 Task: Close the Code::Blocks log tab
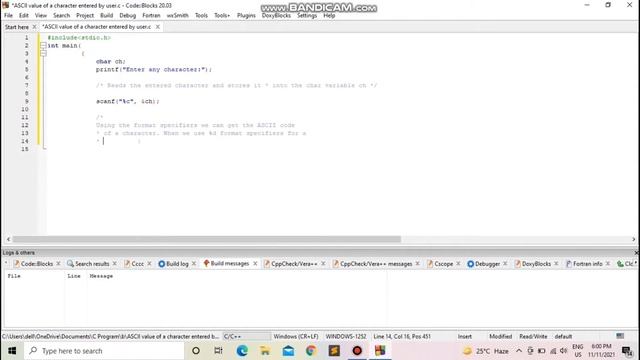pos(58,264)
